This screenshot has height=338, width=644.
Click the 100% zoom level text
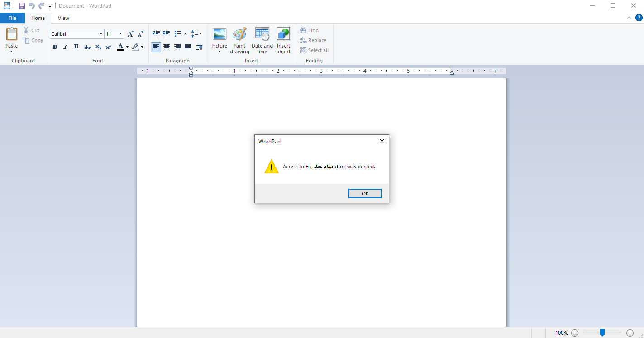562,333
